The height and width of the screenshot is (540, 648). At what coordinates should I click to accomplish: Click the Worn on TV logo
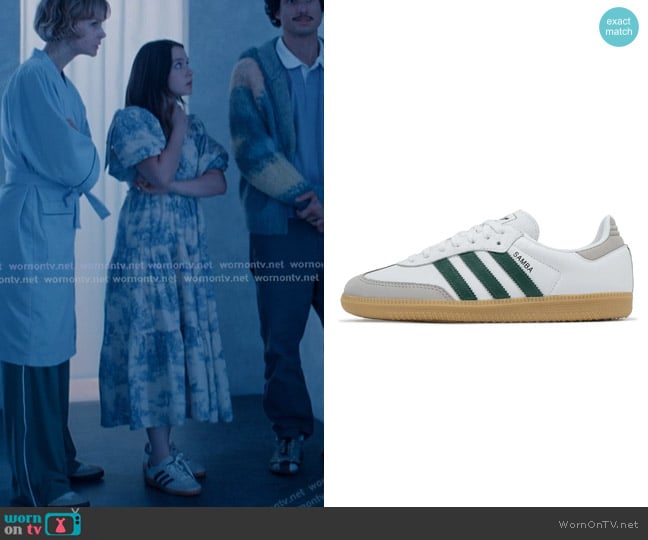[43, 523]
